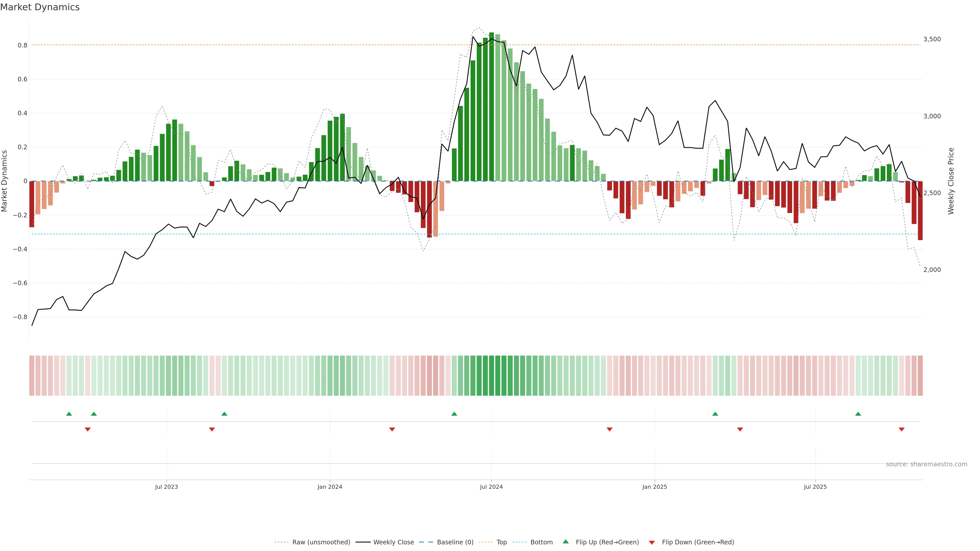Click the leftmost green flip-up triangle marker
Viewport: 980px width, 551px height.
(x=69, y=414)
